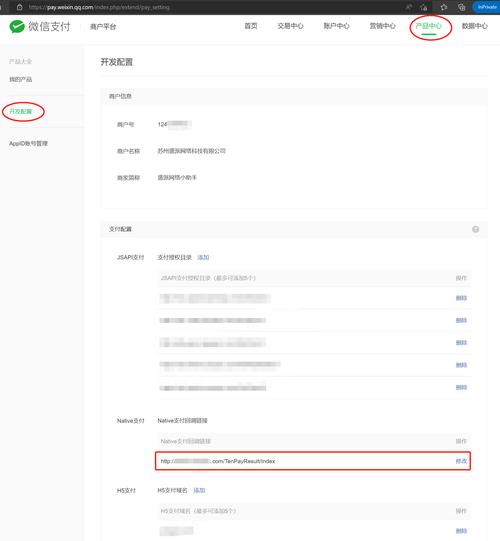Screen dimensions: 500x541
Task: Click the WeChat Pay logo
Action: point(40,27)
